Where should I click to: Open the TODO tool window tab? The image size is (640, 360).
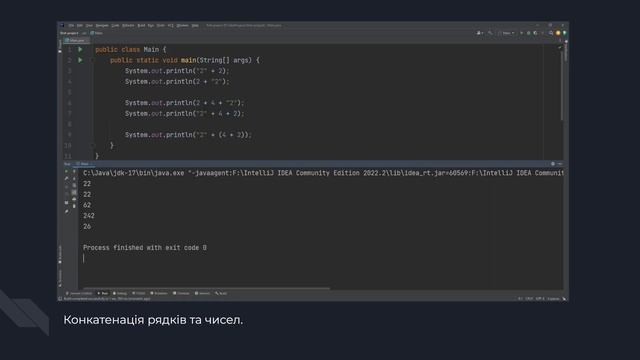(x=138, y=293)
